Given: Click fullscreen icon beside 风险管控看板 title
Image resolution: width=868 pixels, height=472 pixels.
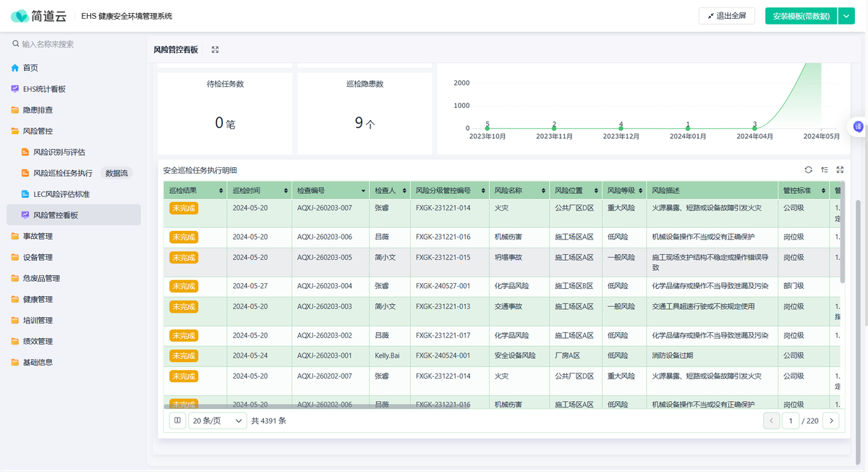Looking at the screenshot, I should tap(215, 50).
